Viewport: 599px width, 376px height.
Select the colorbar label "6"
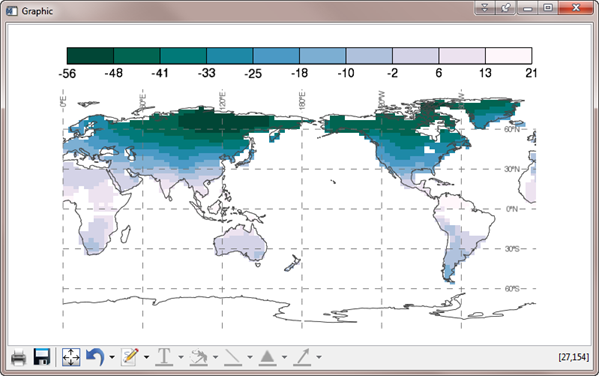[x=439, y=73]
